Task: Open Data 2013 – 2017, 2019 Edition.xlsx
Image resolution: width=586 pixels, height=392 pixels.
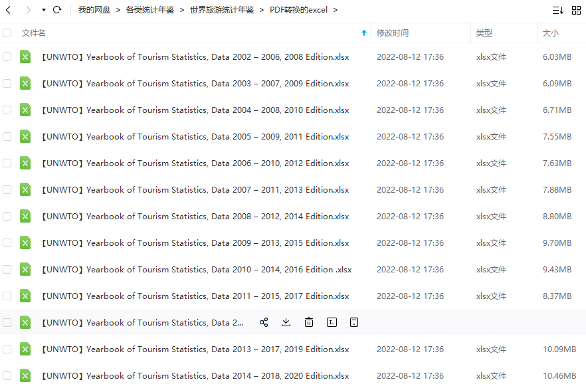Action: pos(195,349)
